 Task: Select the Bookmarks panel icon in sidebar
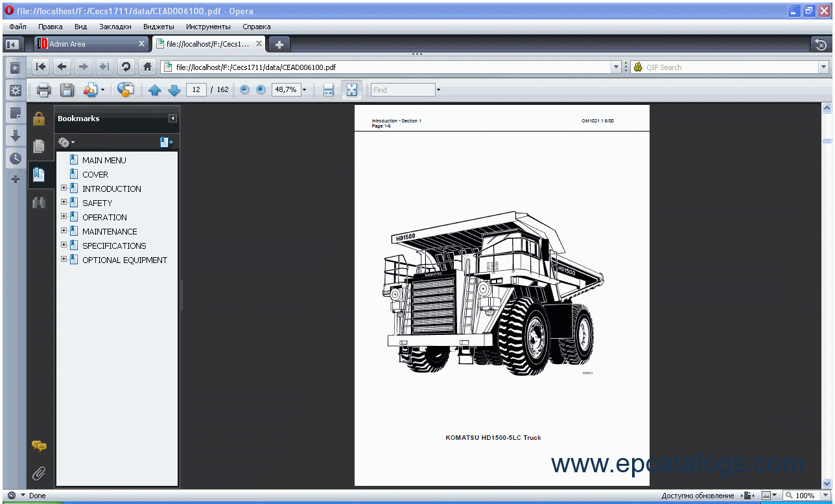39,174
